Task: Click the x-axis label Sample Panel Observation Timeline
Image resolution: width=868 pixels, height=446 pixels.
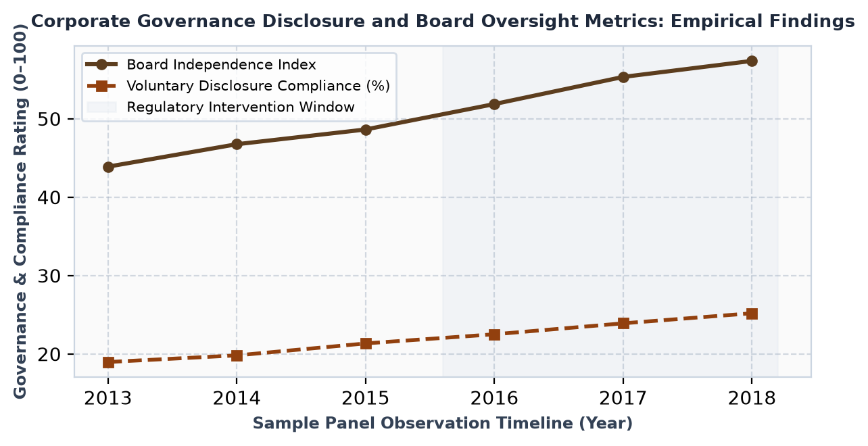Action: click(x=443, y=424)
